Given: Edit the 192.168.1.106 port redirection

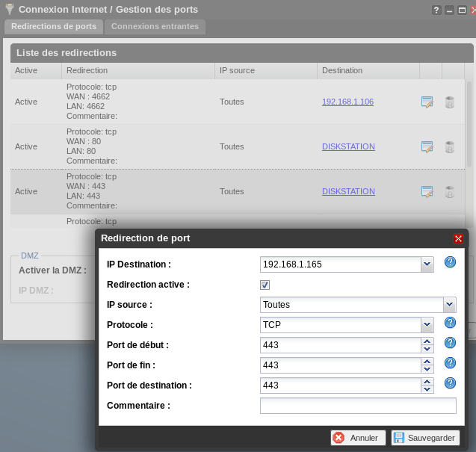Looking at the screenshot, I should pyautogui.click(x=427, y=102).
